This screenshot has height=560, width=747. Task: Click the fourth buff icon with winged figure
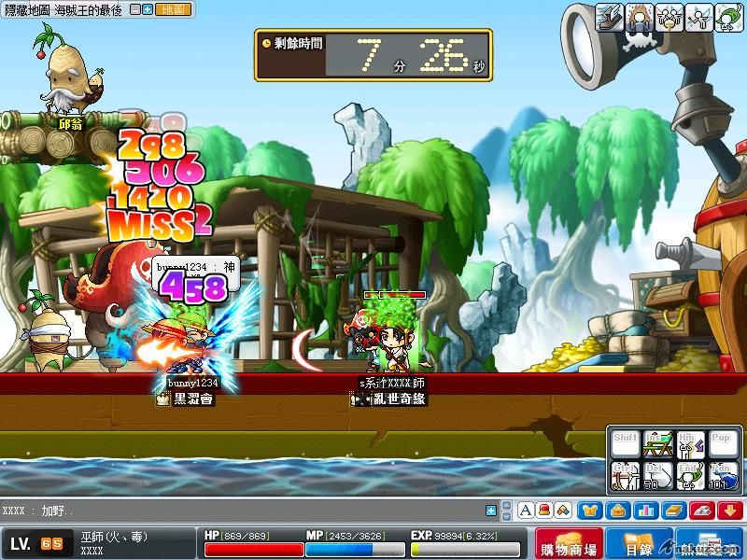[698, 17]
